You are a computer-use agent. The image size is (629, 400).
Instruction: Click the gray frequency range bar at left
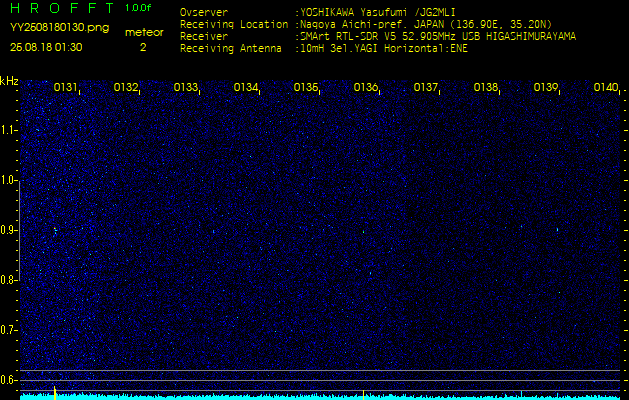19,230
